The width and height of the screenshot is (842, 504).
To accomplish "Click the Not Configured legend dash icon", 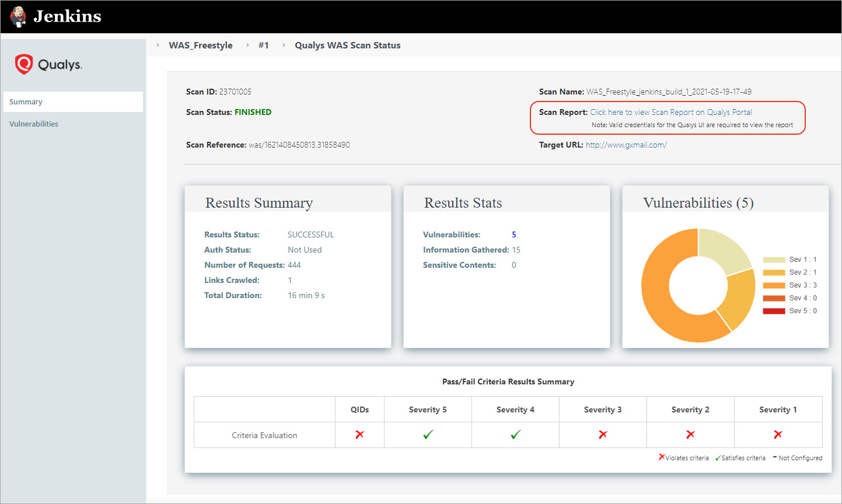I will click(x=774, y=457).
